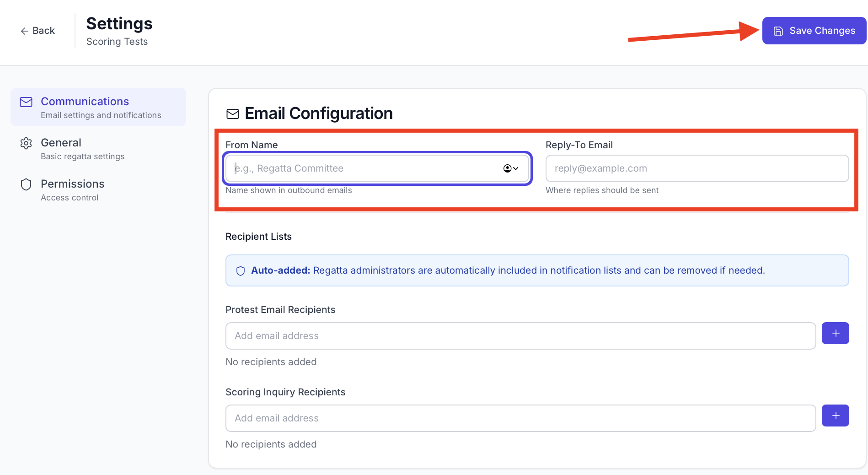Screen dimensions: 868x475
Task: Open the From Name autofill contact dropdown
Action: pyautogui.click(x=511, y=168)
